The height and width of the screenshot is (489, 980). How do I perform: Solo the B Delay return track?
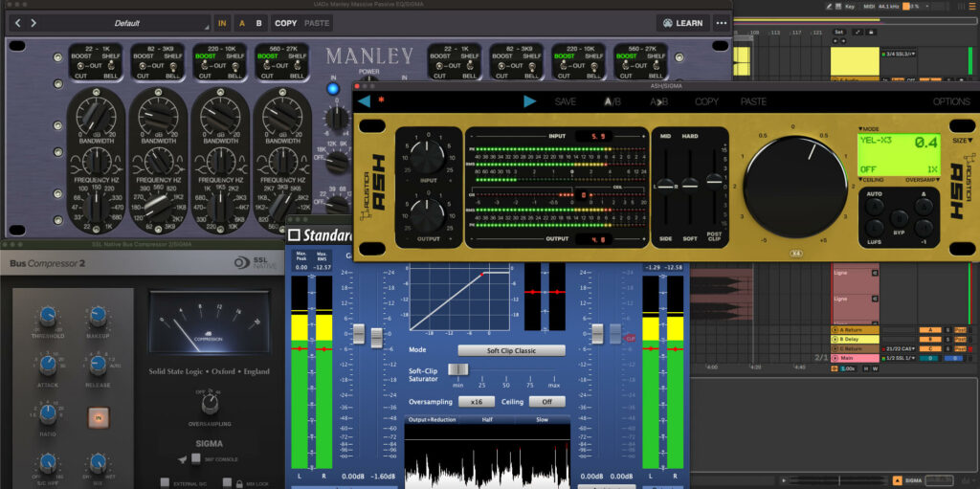(947, 339)
